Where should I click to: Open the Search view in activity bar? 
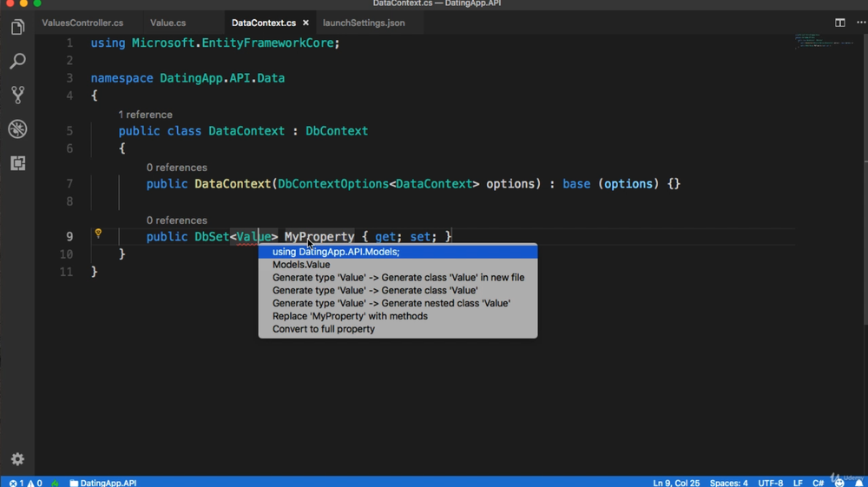point(17,61)
